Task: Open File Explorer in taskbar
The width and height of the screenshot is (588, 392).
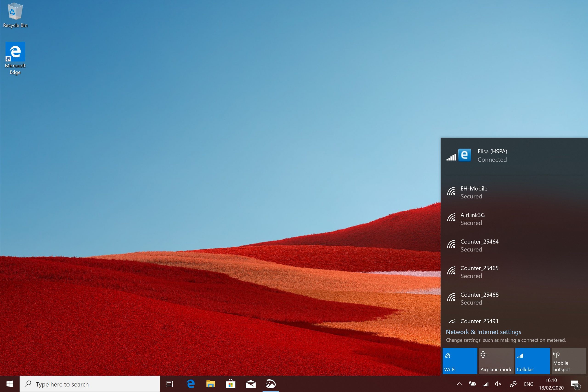Action: point(210,384)
